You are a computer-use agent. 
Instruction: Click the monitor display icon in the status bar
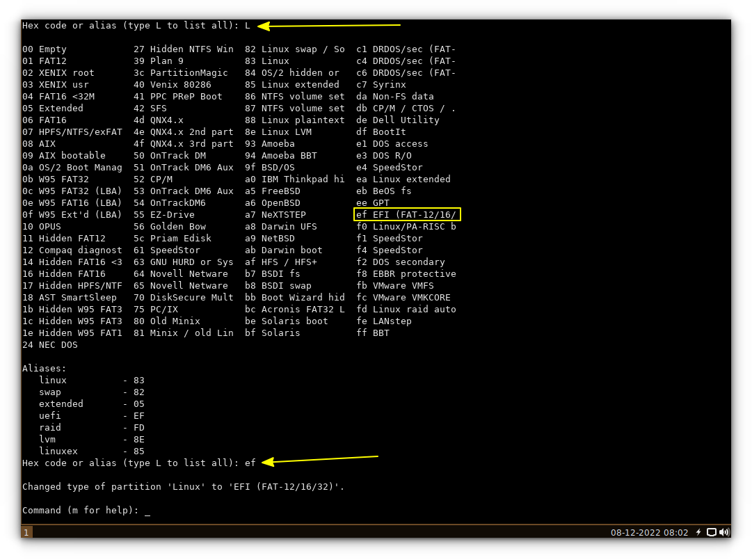pos(711,532)
